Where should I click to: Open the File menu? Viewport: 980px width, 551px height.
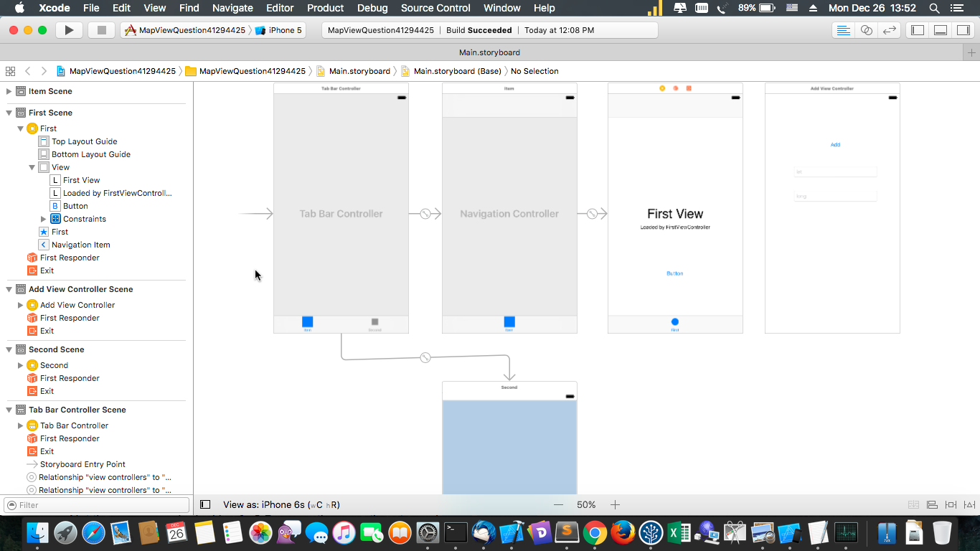(x=91, y=8)
